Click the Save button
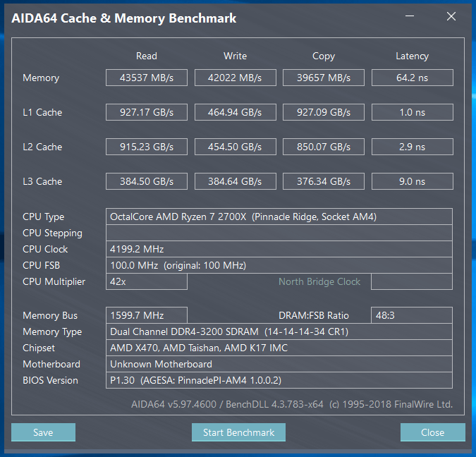Viewport: 476px width, 457px height. [x=43, y=432]
